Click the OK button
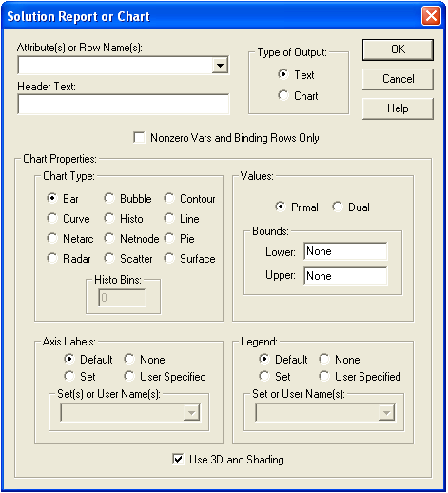448x493 pixels. (x=398, y=49)
